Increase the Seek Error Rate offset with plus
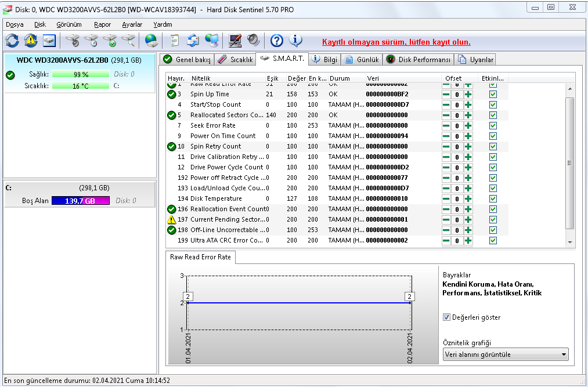The image size is (588, 387). pyautogui.click(x=468, y=125)
